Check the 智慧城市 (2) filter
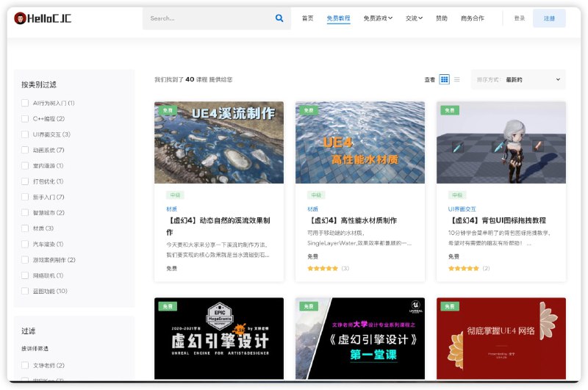The image size is (588, 390). coord(25,213)
